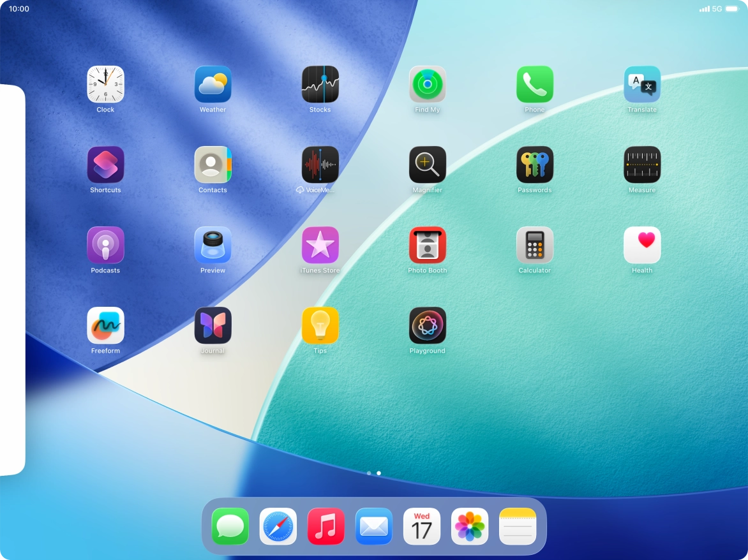Open Music from the dock
The width and height of the screenshot is (748, 560).
tap(326, 526)
